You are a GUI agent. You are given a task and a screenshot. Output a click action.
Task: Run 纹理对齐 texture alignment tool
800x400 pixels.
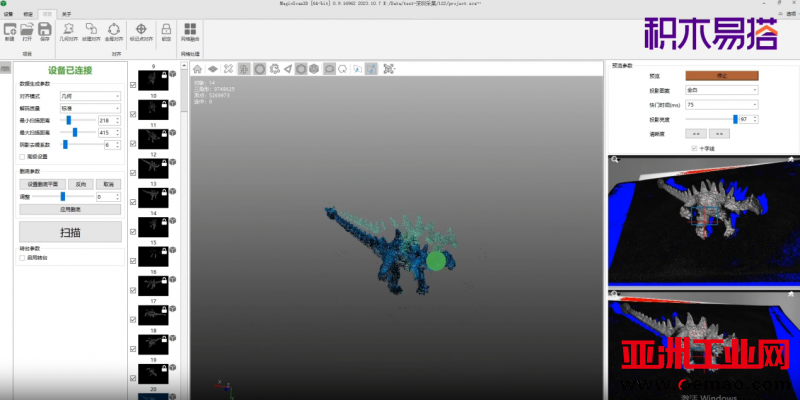click(x=91, y=32)
